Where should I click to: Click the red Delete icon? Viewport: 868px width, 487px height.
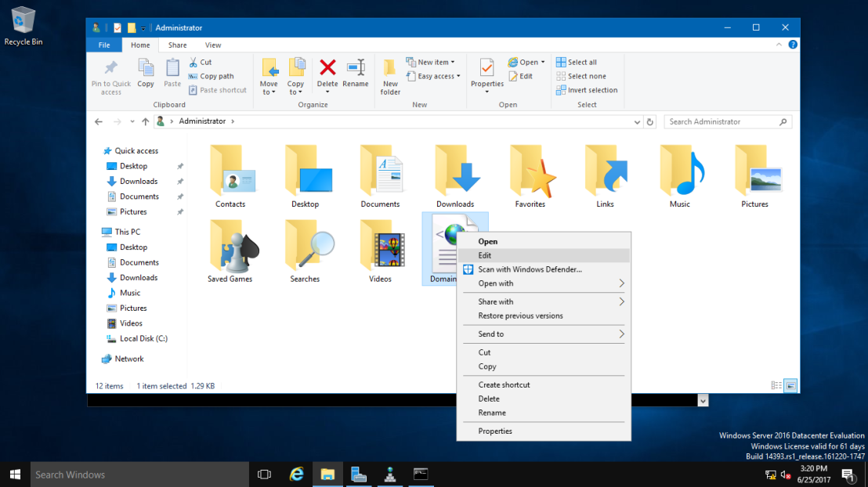[x=327, y=68]
